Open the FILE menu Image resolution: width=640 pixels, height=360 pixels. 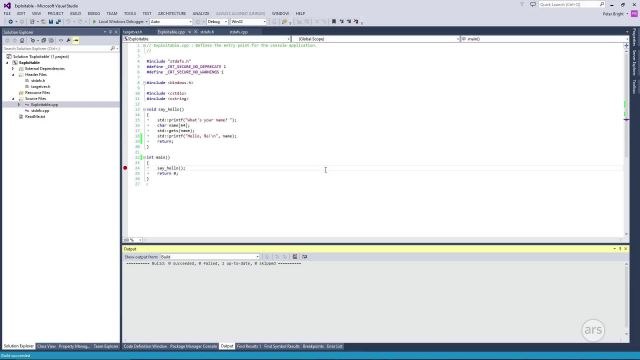[x=7, y=13]
